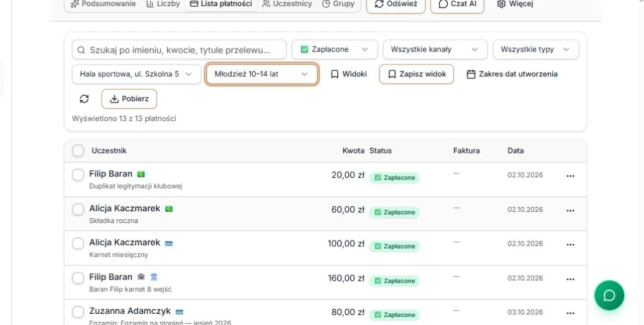
Task: Click Zapisz widok button
Action: (417, 74)
